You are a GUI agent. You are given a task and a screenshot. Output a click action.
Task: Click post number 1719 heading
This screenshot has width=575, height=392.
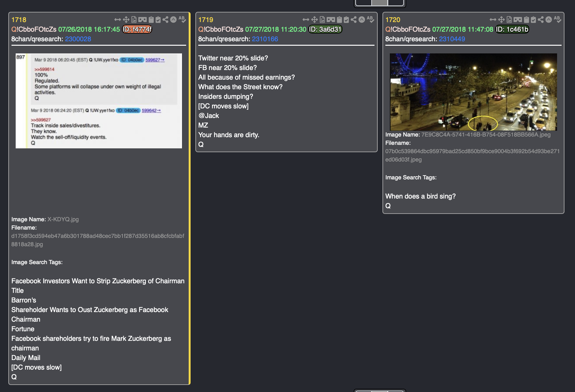(206, 20)
